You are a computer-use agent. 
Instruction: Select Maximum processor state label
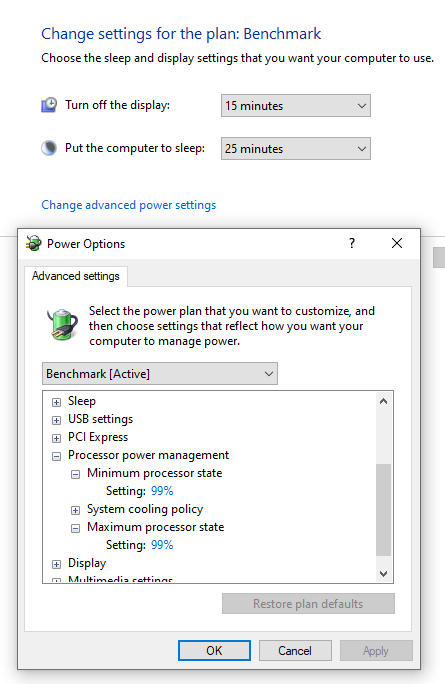(x=155, y=527)
